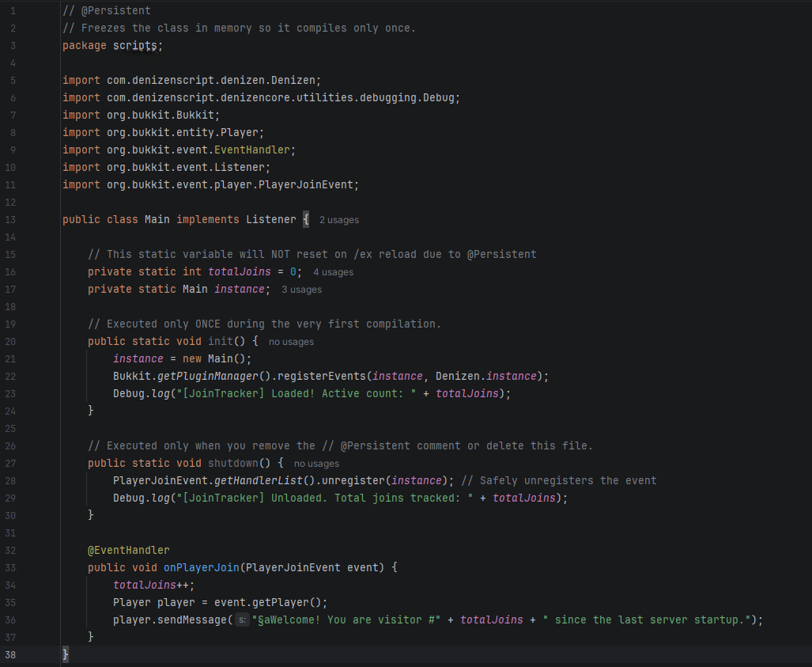Click the '// @Persistent' comment on line 1
The height and width of the screenshot is (667, 812).
[x=107, y=11]
